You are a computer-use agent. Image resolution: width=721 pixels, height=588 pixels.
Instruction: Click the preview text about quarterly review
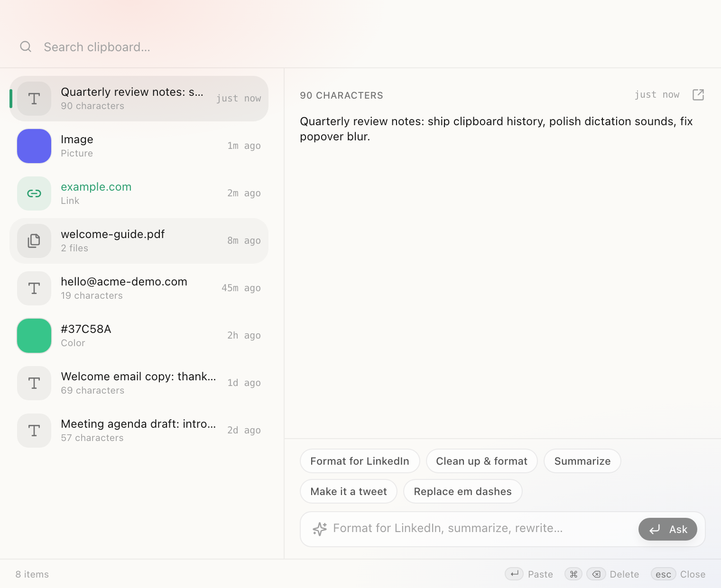(x=496, y=129)
